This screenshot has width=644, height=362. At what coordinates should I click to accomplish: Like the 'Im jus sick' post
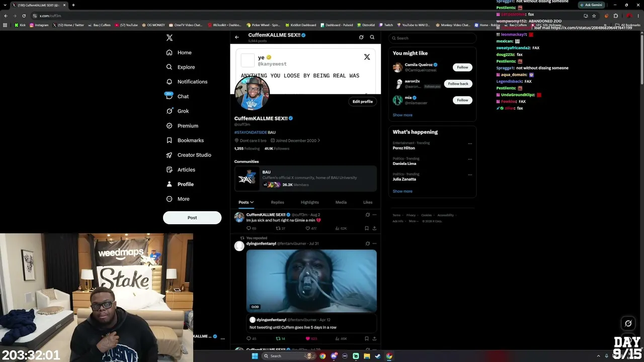coord(308,228)
